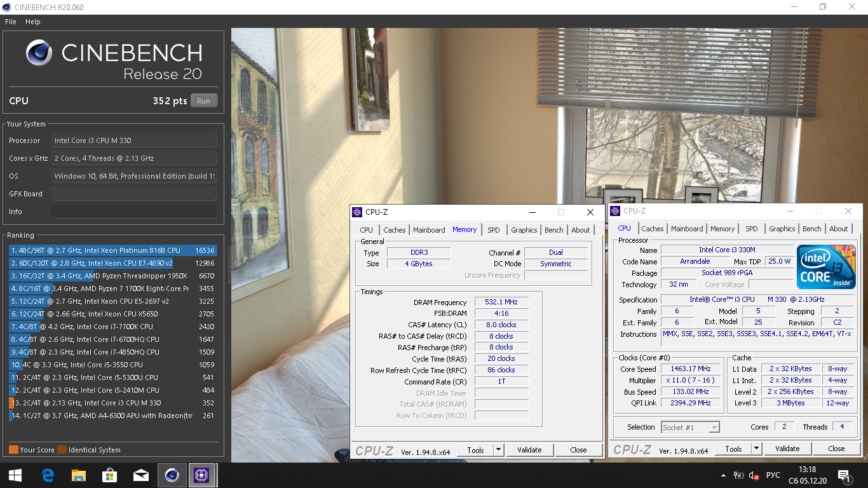
Task: Click the empty GFX Board field
Action: (134, 194)
